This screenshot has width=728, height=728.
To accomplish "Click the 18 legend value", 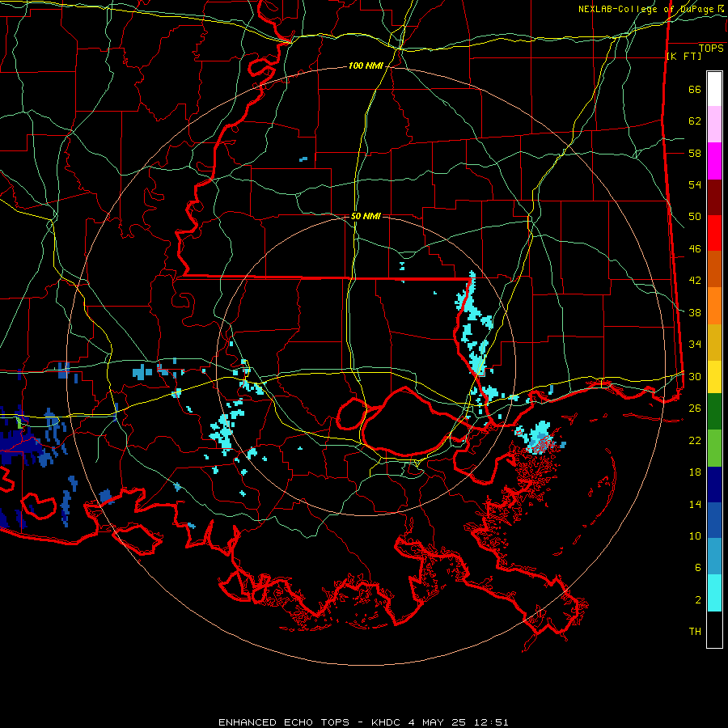I will click(695, 472).
